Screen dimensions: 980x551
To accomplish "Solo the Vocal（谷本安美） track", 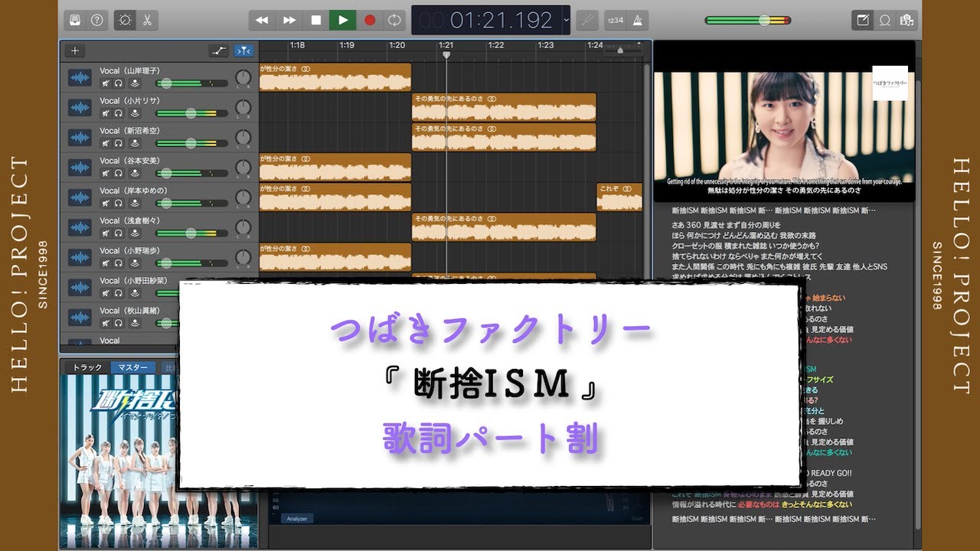I will 119,173.
